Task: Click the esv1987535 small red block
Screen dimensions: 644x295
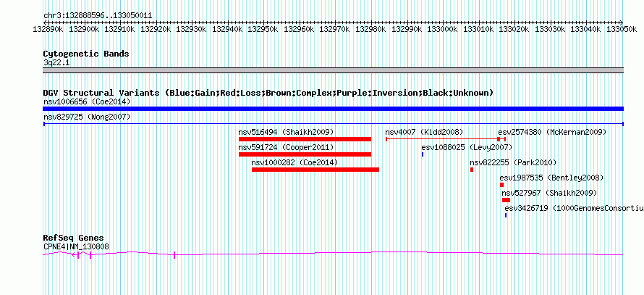Action: (x=501, y=185)
